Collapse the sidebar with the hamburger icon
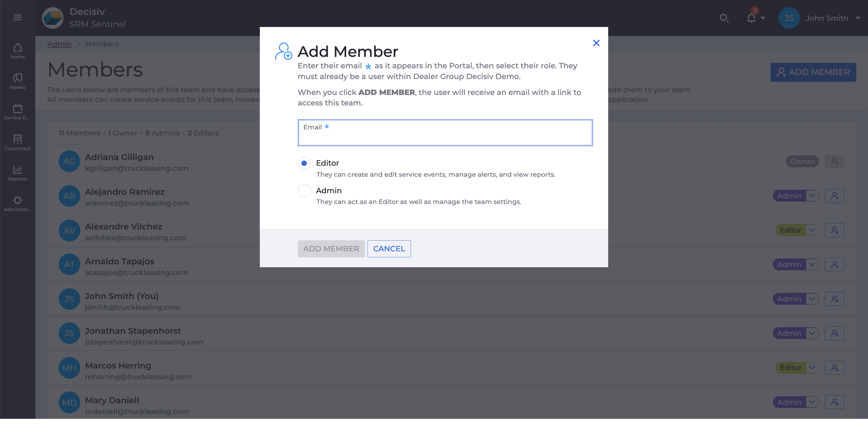The image size is (868, 435). [18, 17]
